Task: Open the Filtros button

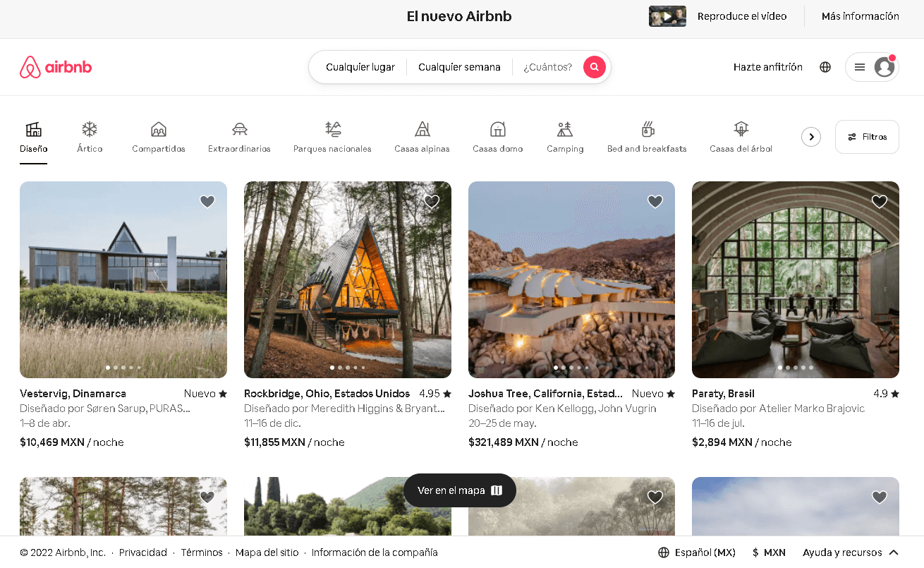Action: point(867,137)
